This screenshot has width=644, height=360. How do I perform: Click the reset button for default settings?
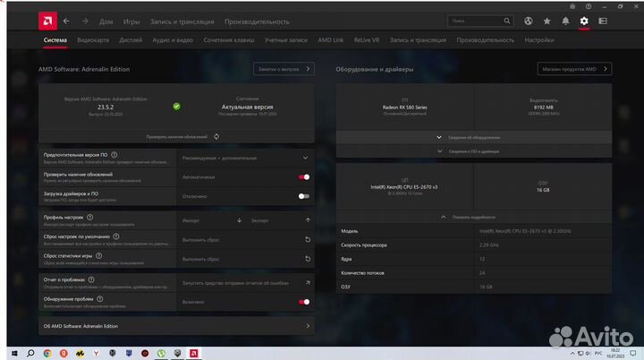click(x=246, y=239)
